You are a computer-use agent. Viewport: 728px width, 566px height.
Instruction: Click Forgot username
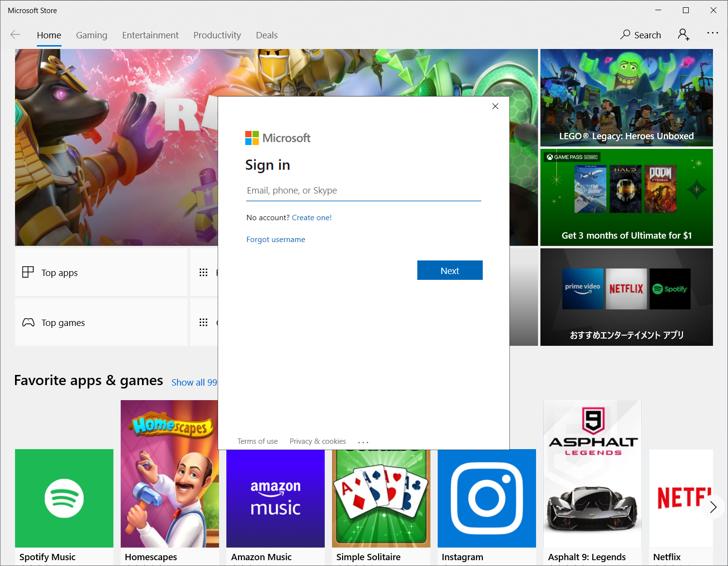275,239
